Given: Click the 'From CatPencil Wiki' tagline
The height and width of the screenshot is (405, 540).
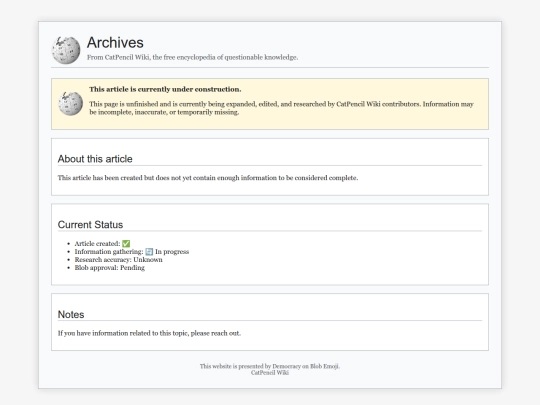Looking at the screenshot, I should coord(192,58).
